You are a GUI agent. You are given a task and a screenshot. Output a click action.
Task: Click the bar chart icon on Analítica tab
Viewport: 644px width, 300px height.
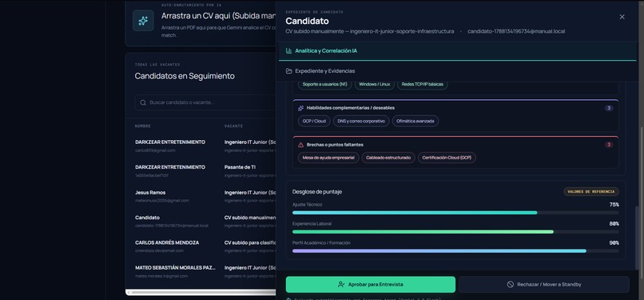tap(289, 51)
